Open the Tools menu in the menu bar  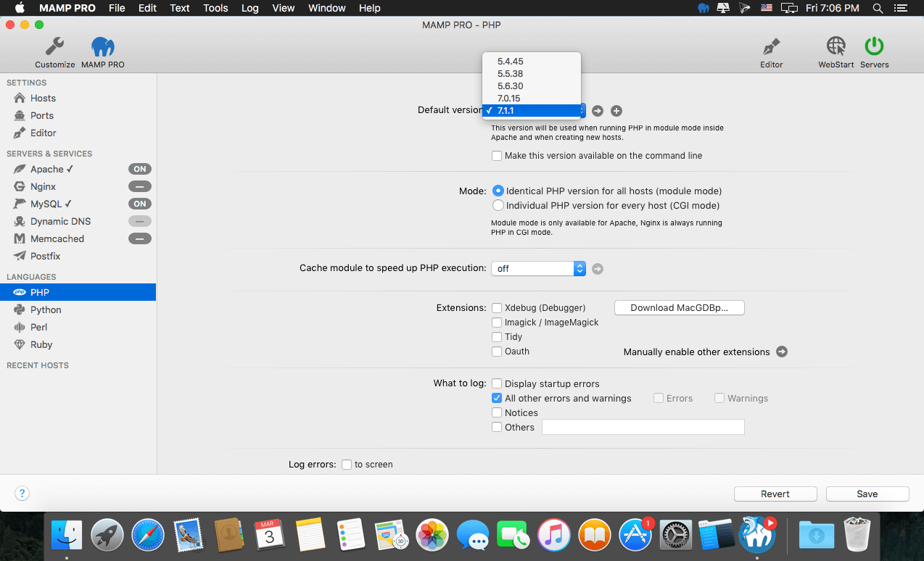pyautogui.click(x=215, y=8)
